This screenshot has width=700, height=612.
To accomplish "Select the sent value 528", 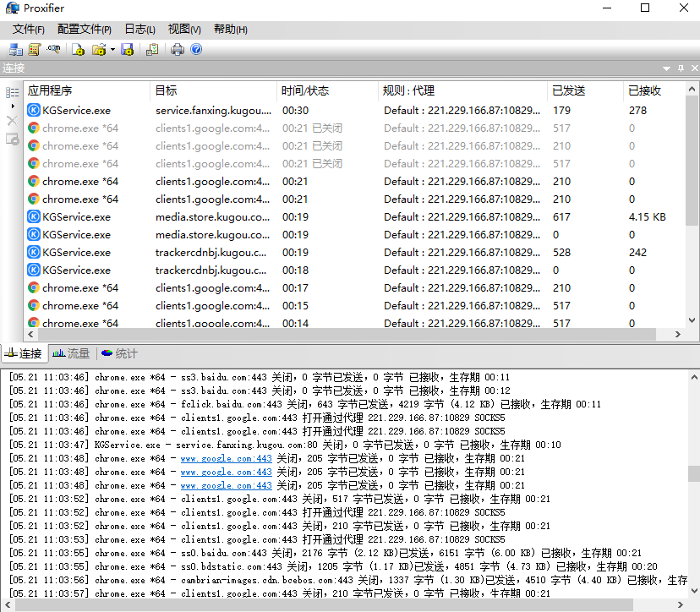I will (561, 252).
